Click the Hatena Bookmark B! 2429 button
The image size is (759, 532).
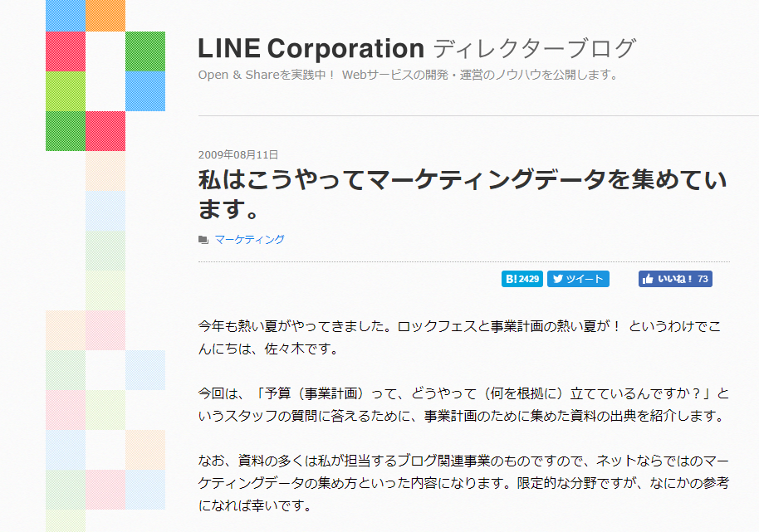pyautogui.click(x=522, y=279)
